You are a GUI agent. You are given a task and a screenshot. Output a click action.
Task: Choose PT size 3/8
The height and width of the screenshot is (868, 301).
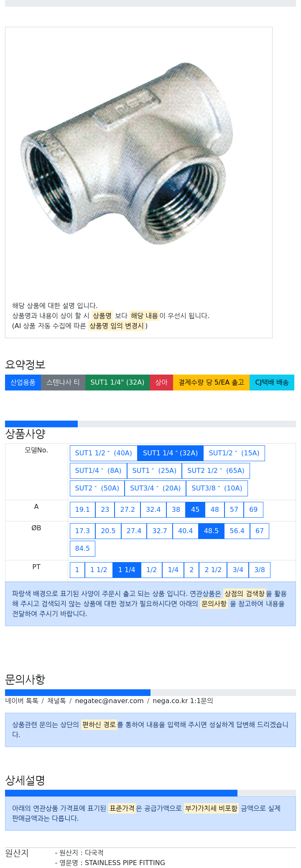(x=260, y=570)
